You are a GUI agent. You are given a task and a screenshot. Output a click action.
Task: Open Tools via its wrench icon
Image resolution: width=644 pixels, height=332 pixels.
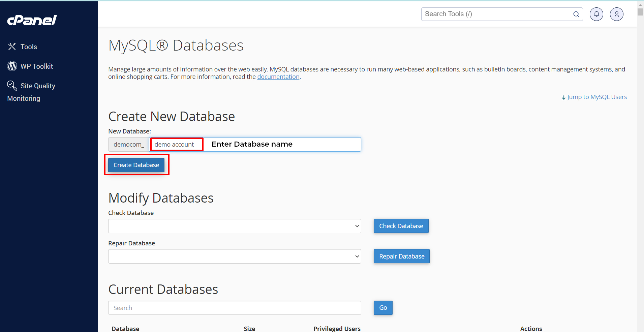[x=12, y=47]
